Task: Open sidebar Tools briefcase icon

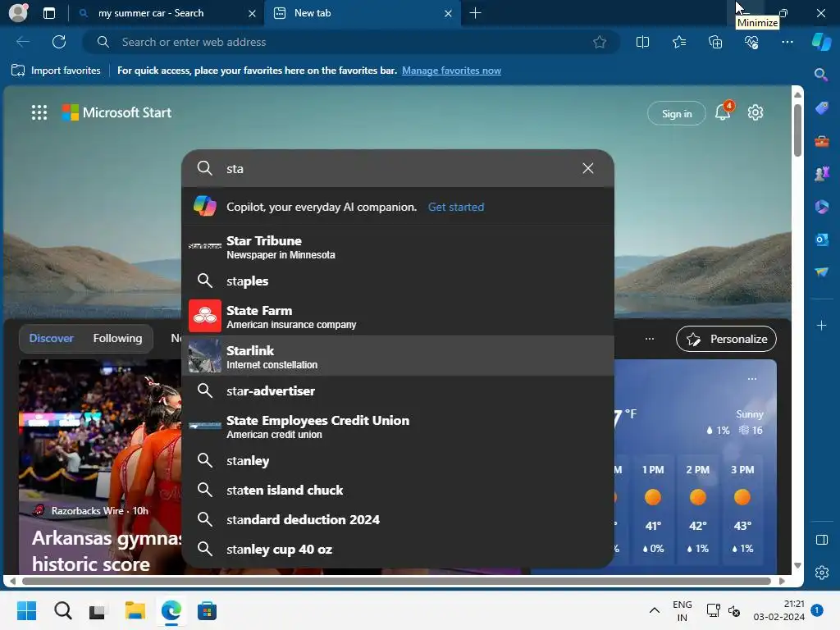Action: click(821, 141)
